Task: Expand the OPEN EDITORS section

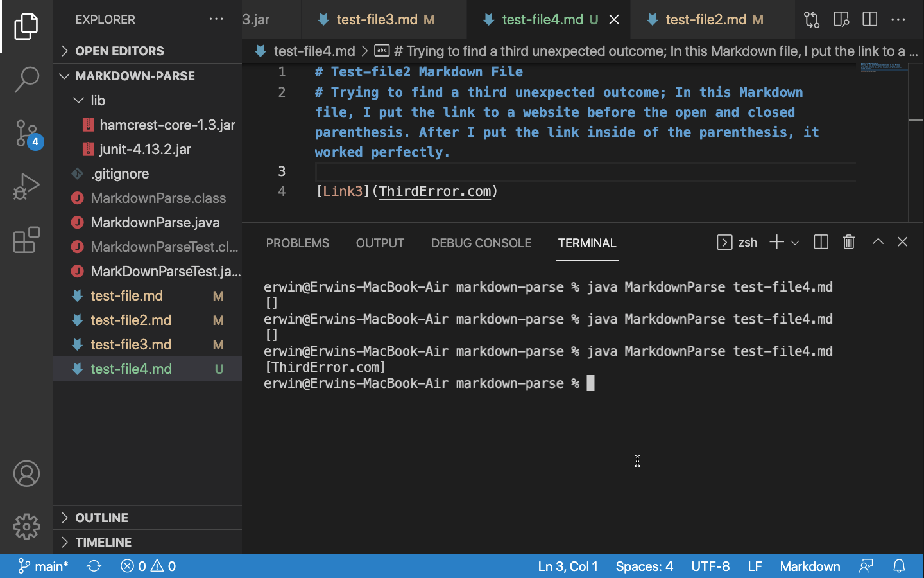Action: 148,51
